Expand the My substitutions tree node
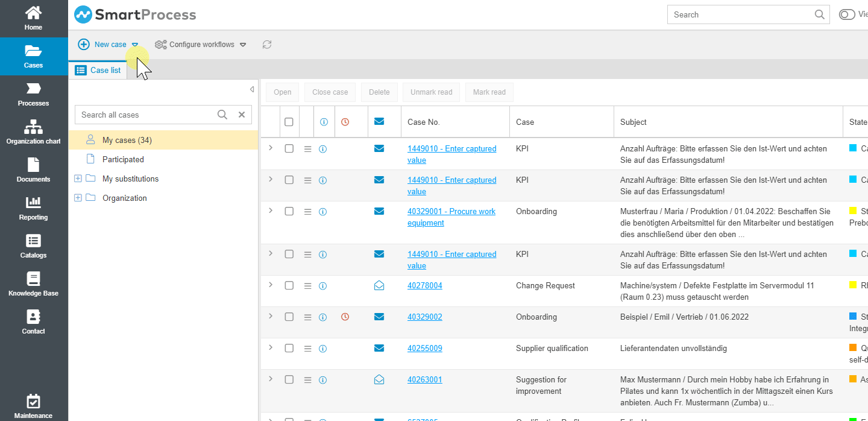The width and height of the screenshot is (868, 421). [x=78, y=179]
